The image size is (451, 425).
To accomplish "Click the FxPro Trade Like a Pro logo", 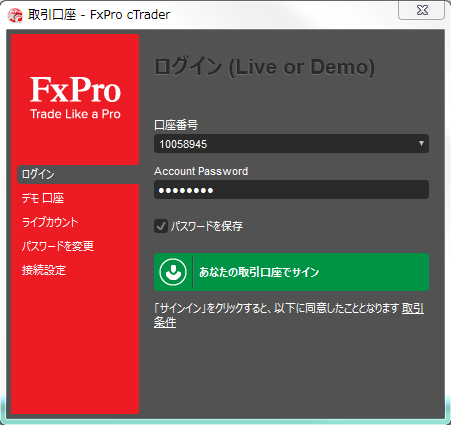I will tap(75, 98).
